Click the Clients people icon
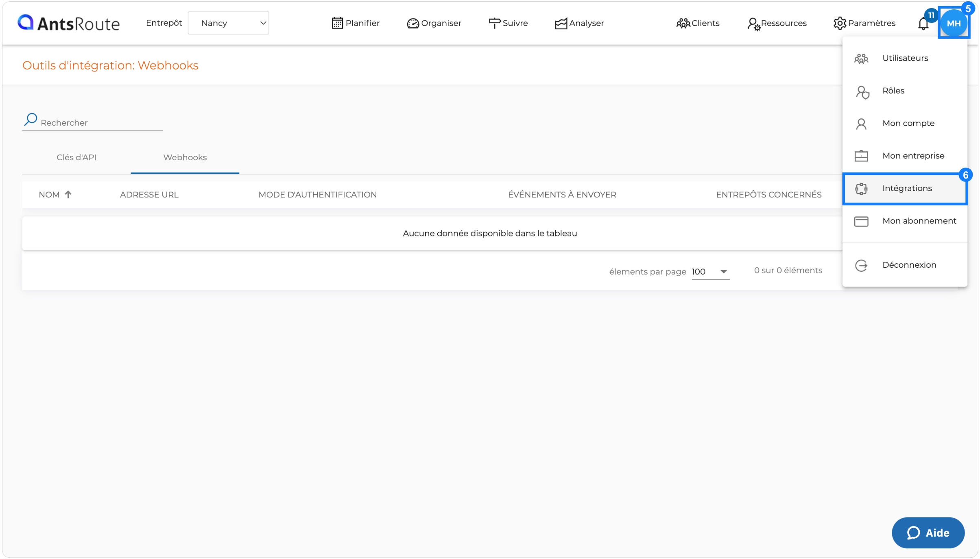 point(683,24)
